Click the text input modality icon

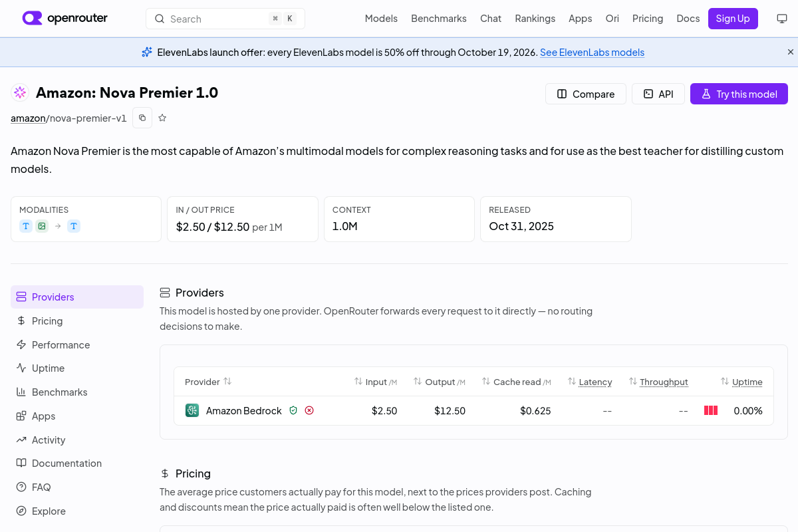click(x=26, y=226)
